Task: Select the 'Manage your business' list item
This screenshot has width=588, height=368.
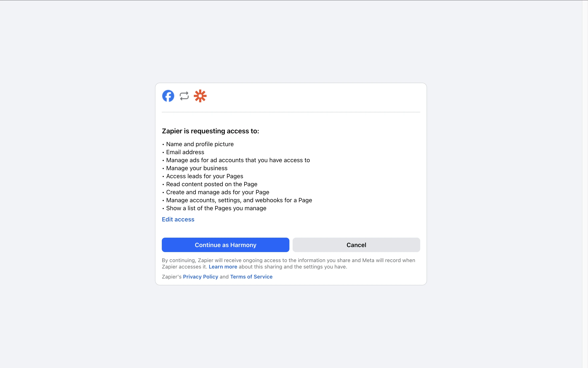Action: click(x=197, y=168)
